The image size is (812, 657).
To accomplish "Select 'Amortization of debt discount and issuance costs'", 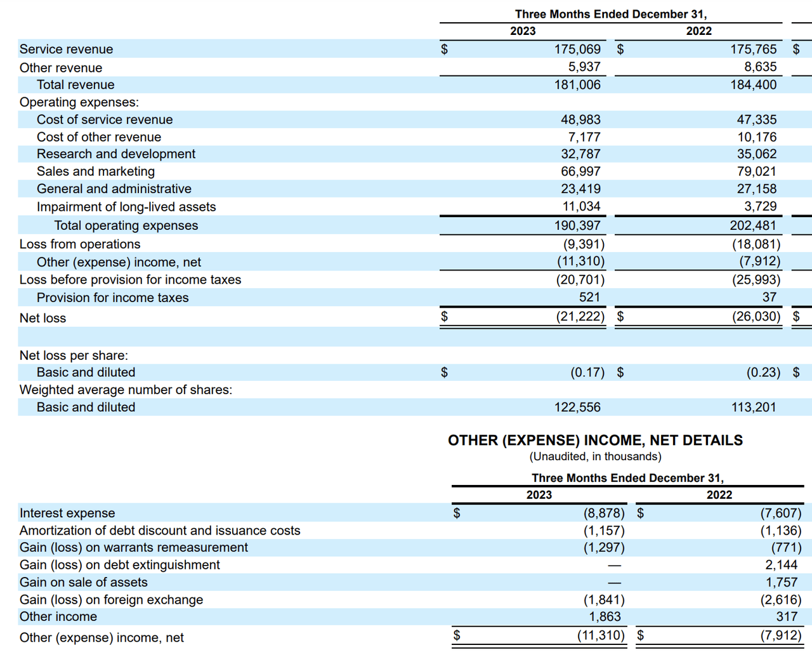I will (160, 530).
